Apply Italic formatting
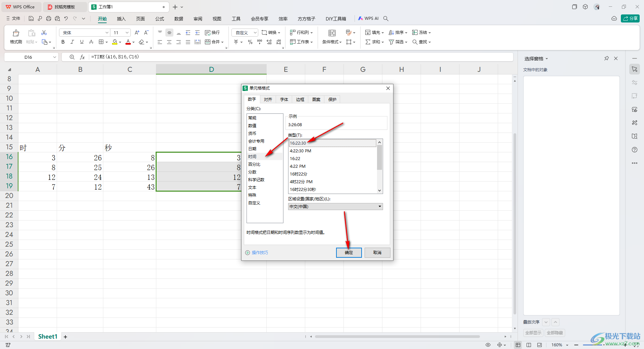 tap(72, 42)
